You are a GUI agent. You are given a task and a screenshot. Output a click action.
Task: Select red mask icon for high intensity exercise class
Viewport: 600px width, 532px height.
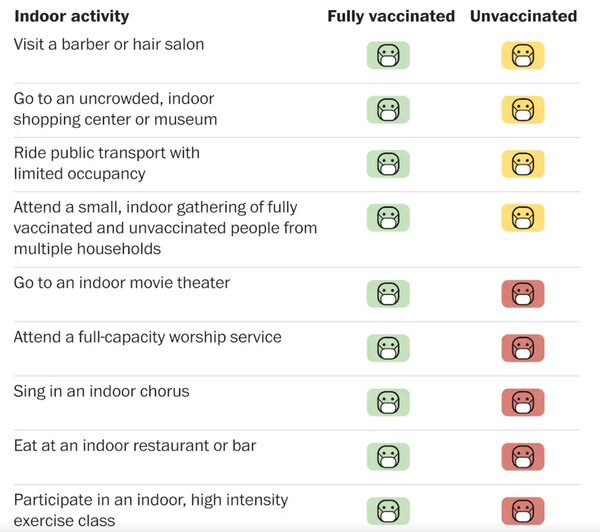(x=523, y=511)
